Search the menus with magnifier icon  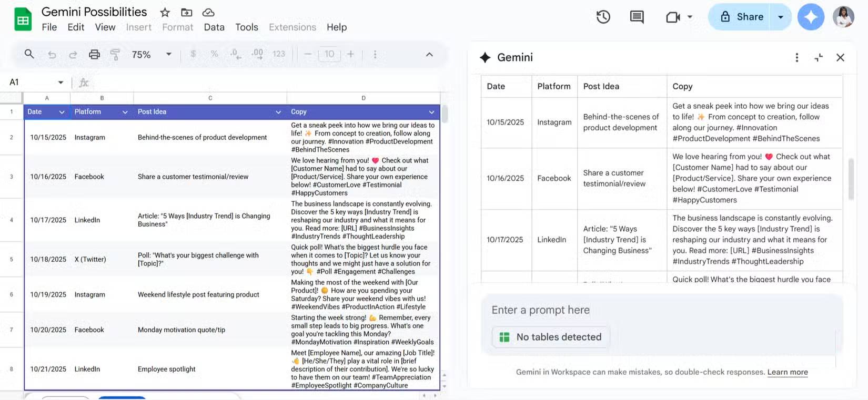(x=29, y=54)
